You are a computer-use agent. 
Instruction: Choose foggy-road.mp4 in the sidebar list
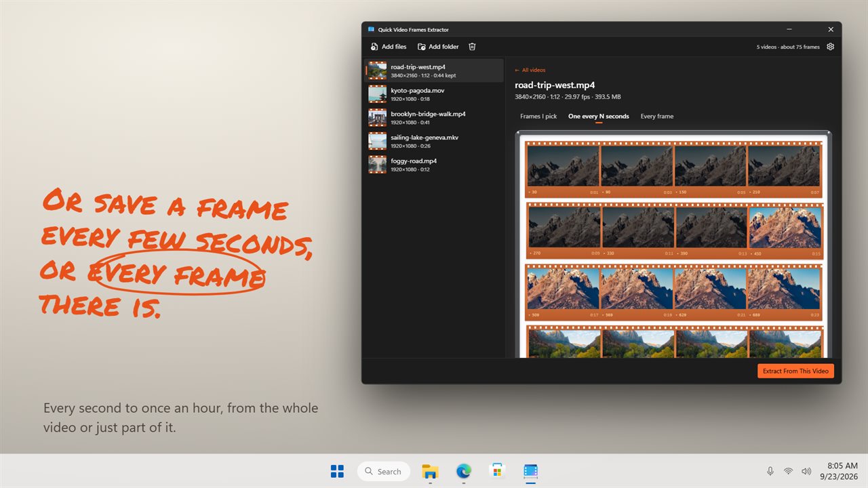tap(435, 165)
